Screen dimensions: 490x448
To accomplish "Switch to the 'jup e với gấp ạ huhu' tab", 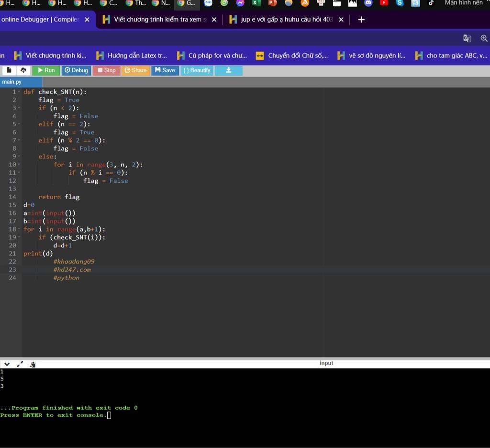I will [x=287, y=19].
